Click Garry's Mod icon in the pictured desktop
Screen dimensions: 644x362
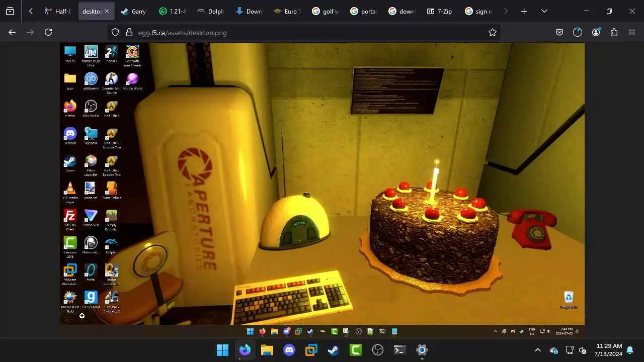pyautogui.click(x=91, y=300)
